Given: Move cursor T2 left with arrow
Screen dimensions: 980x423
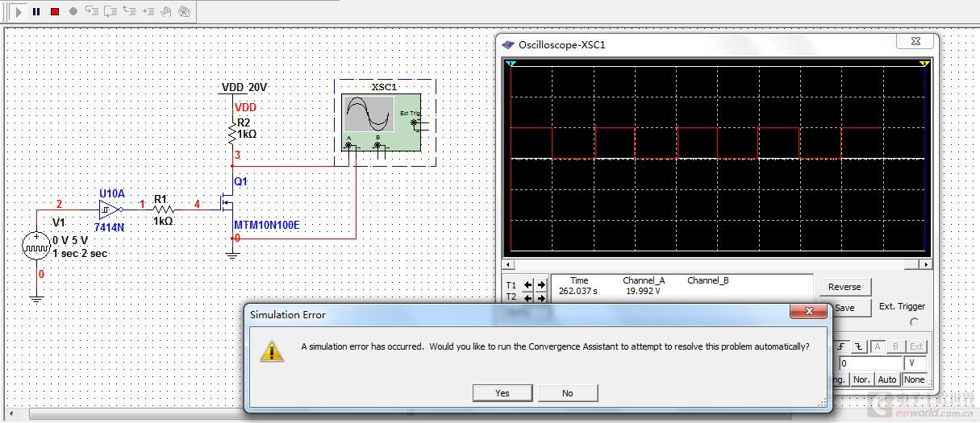Looking at the screenshot, I should (528, 297).
